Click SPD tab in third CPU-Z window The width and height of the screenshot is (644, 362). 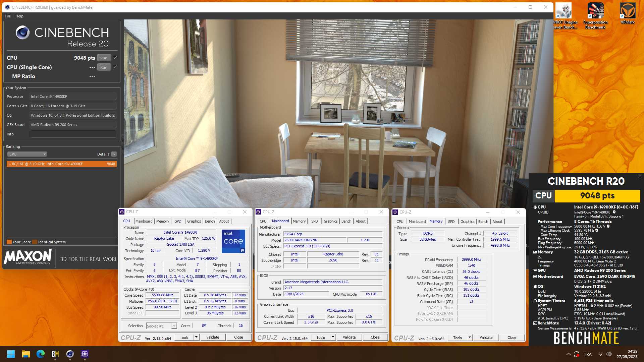[451, 222]
